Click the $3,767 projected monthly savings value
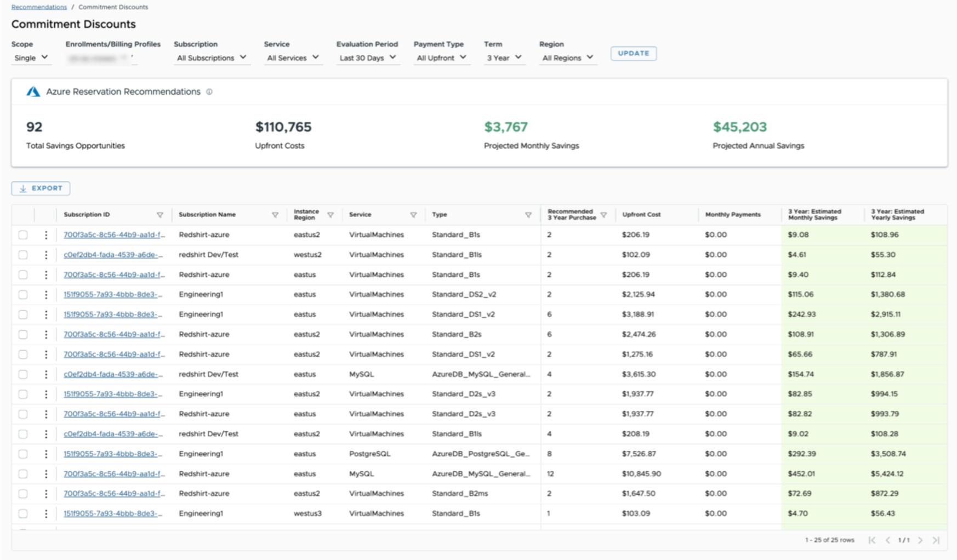 click(x=505, y=127)
